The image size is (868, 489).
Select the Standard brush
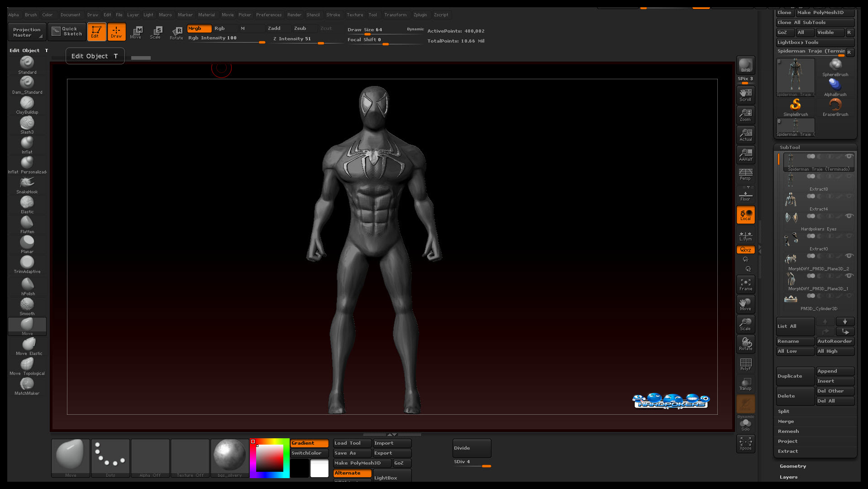coord(27,65)
